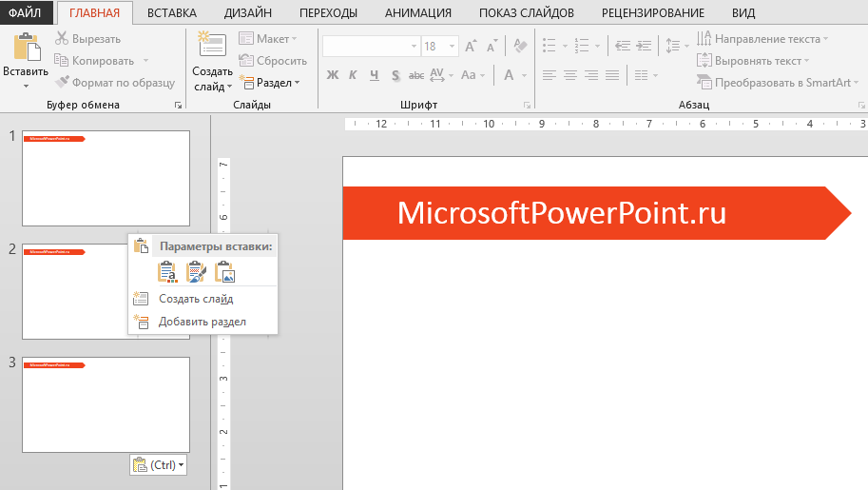Open ГЛАВНАЯ ribbon tab
Image resolution: width=868 pixels, height=490 pixels.
tap(95, 12)
